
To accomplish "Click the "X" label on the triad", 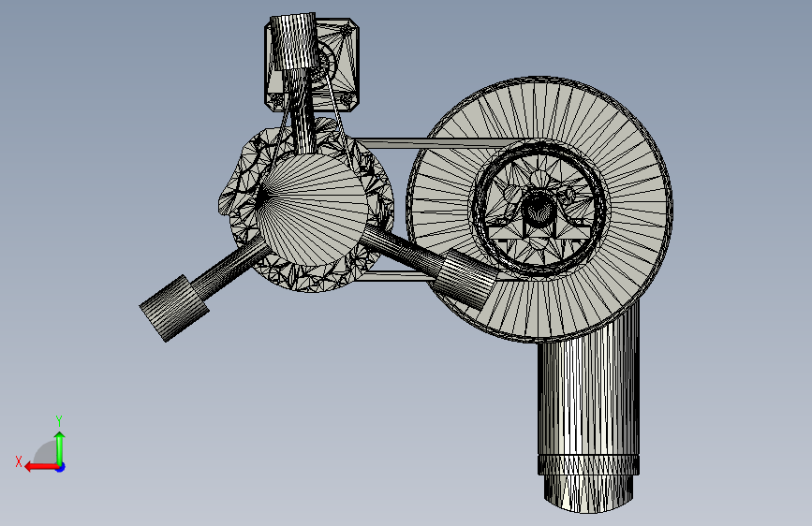I will (19, 461).
